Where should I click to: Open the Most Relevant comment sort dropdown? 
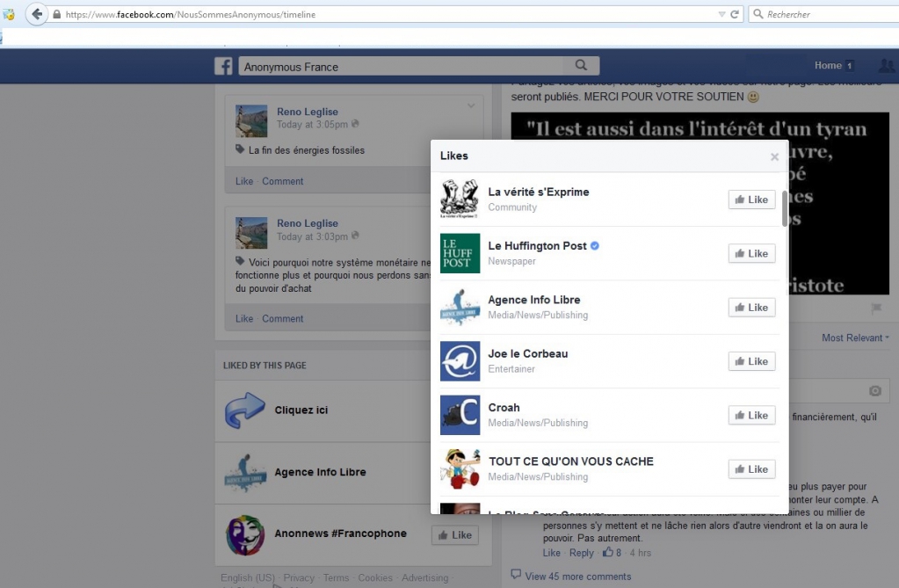coord(855,338)
